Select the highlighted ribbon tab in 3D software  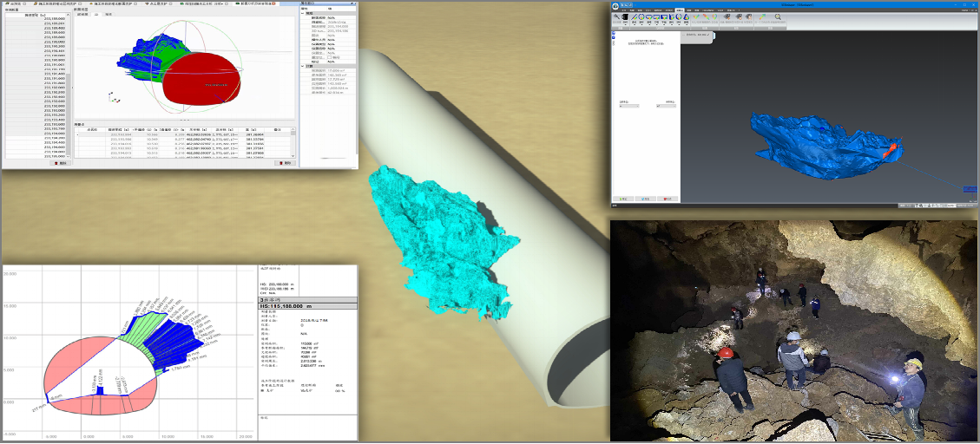[680, 10]
